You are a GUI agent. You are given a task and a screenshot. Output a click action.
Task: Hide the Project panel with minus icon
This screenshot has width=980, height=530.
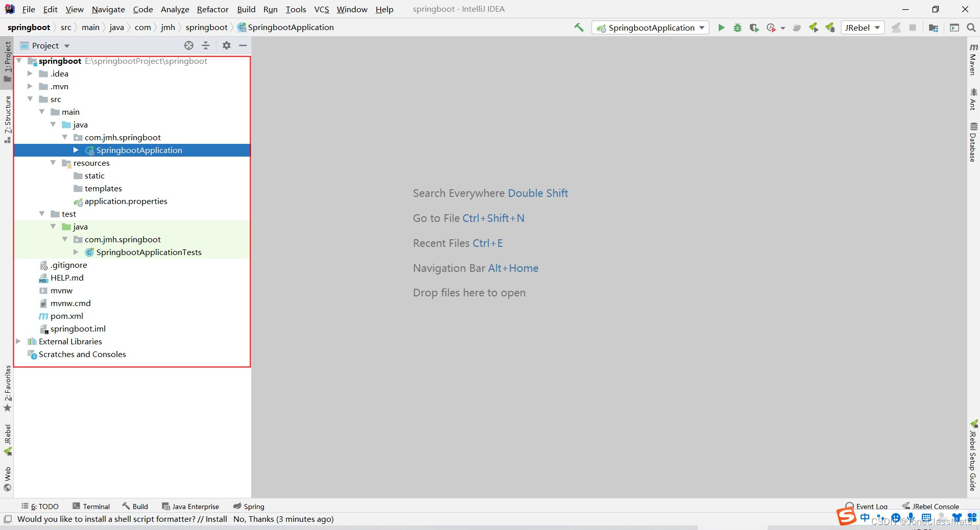(243, 45)
